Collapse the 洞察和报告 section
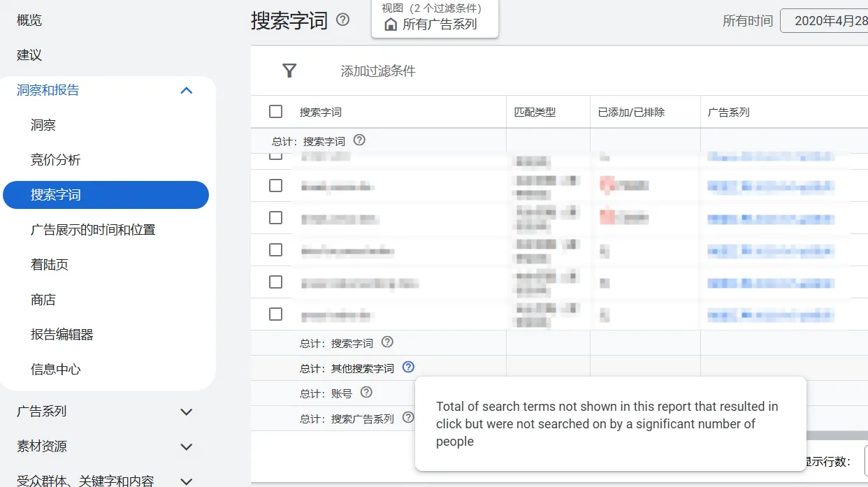 [187, 90]
